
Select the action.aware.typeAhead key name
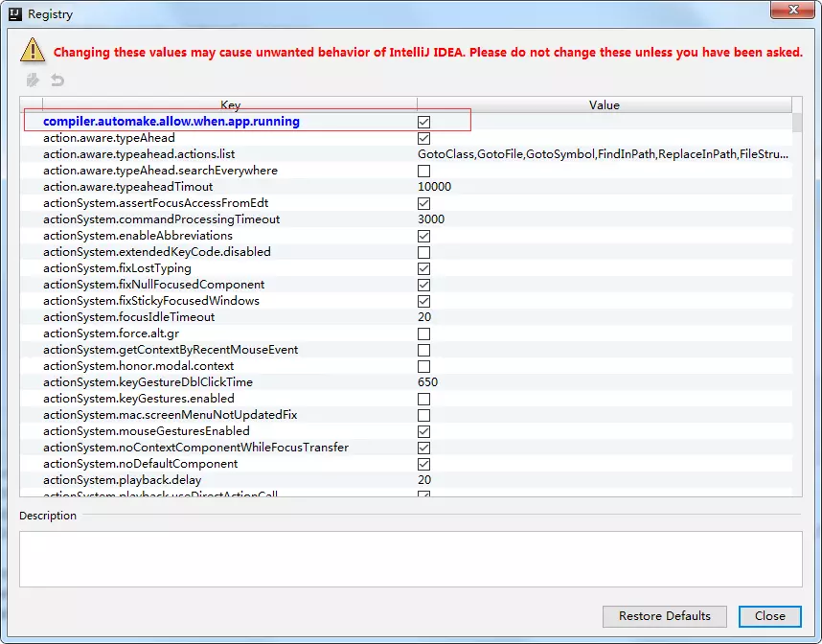click(x=109, y=138)
